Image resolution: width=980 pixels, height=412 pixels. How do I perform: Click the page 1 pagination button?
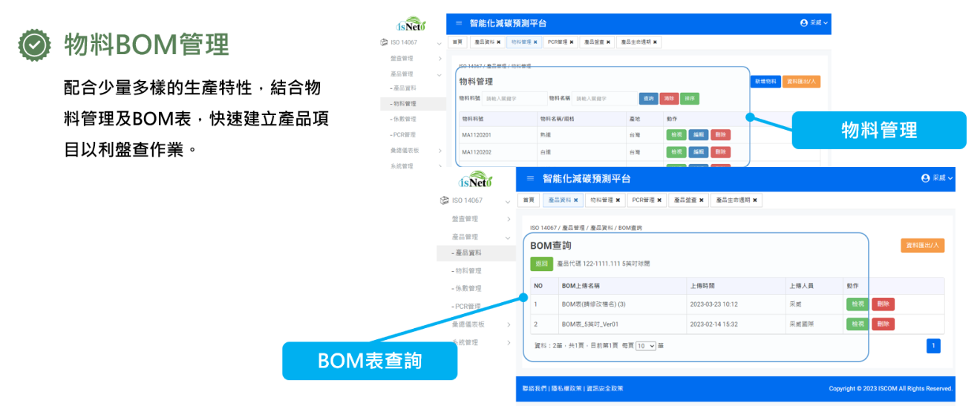[933, 345]
